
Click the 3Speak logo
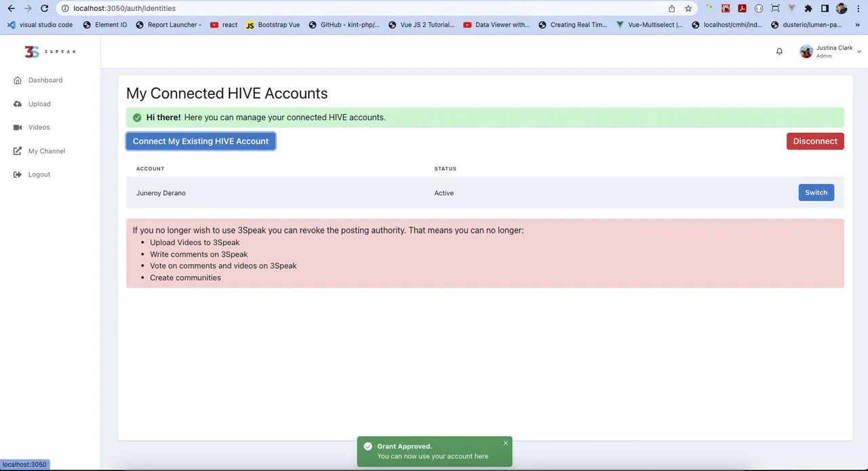[50, 52]
